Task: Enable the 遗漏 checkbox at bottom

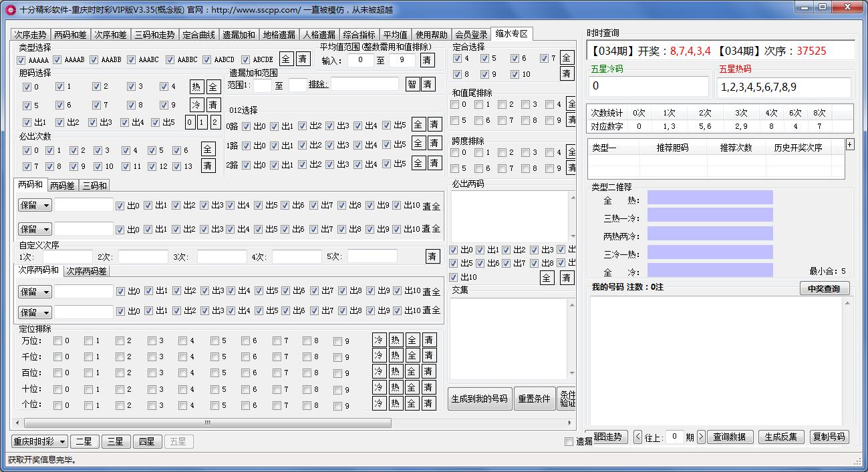Action: pyautogui.click(x=569, y=441)
